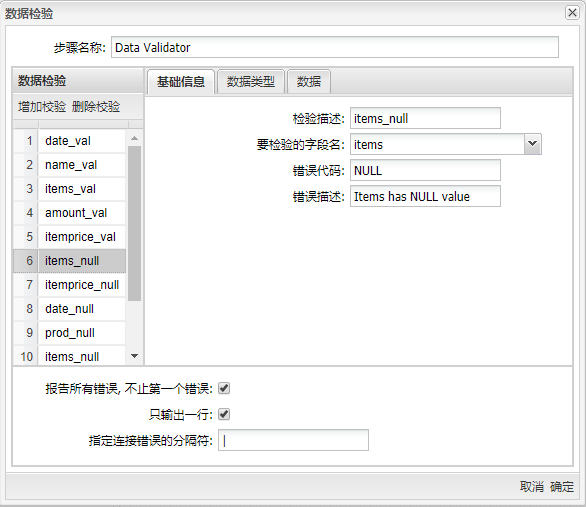Close the 数据检验 dialog with X
The height and width of the screenshot is (507, 586).
tap(572, 13)
